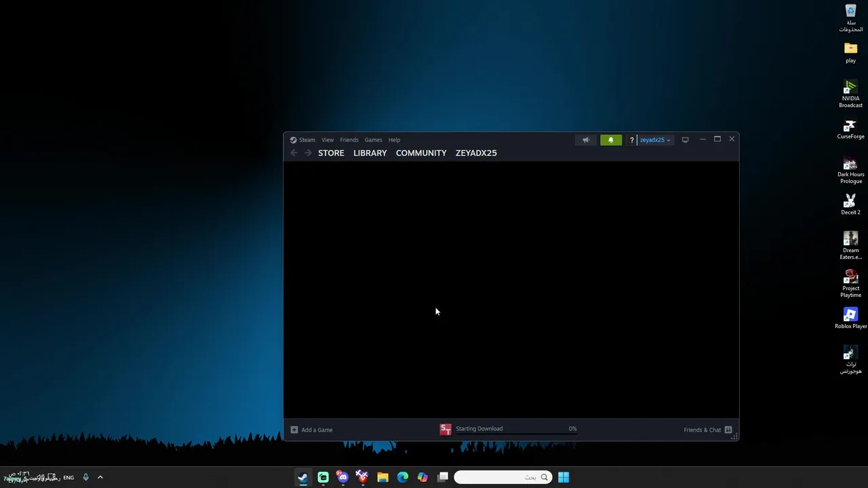868x488 pixels.
Task: Click the download progress bar
Action: [x=516, y=434]
